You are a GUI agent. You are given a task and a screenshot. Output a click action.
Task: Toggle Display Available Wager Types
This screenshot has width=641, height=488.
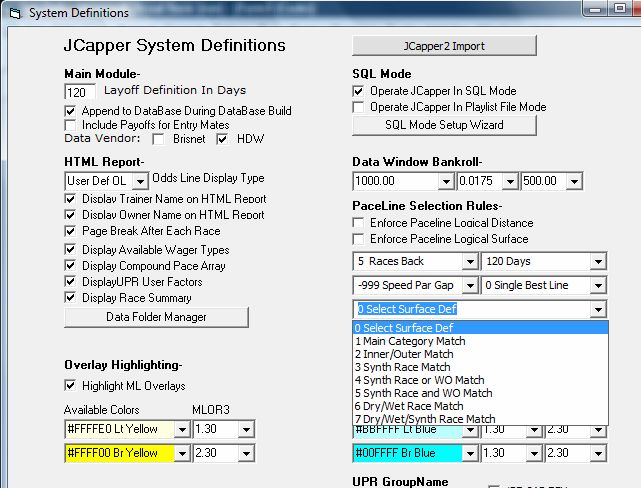pyautogui.click(x=70, y=250)
